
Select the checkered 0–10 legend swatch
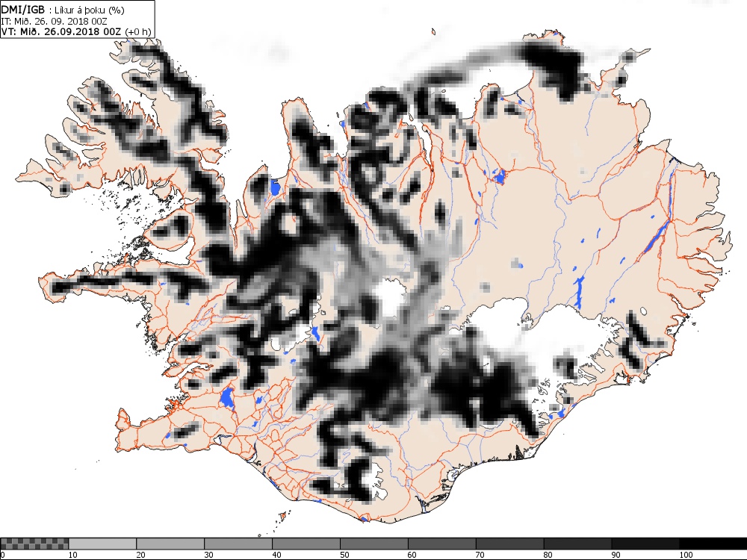(34, 544)
